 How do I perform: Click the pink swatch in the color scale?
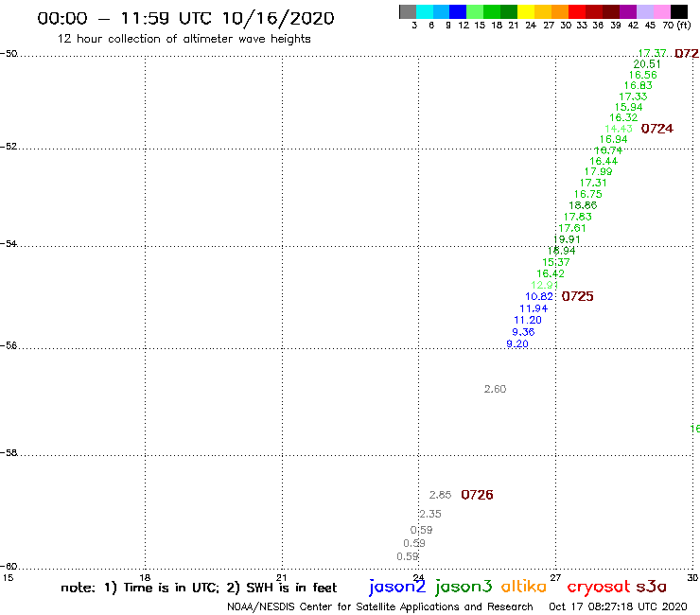point(662,11)
